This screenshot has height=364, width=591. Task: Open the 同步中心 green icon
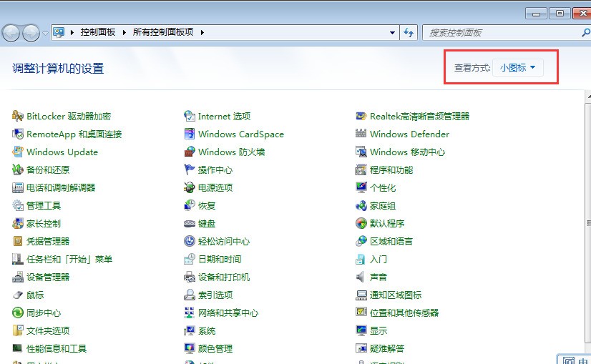(x=17, y=313)
